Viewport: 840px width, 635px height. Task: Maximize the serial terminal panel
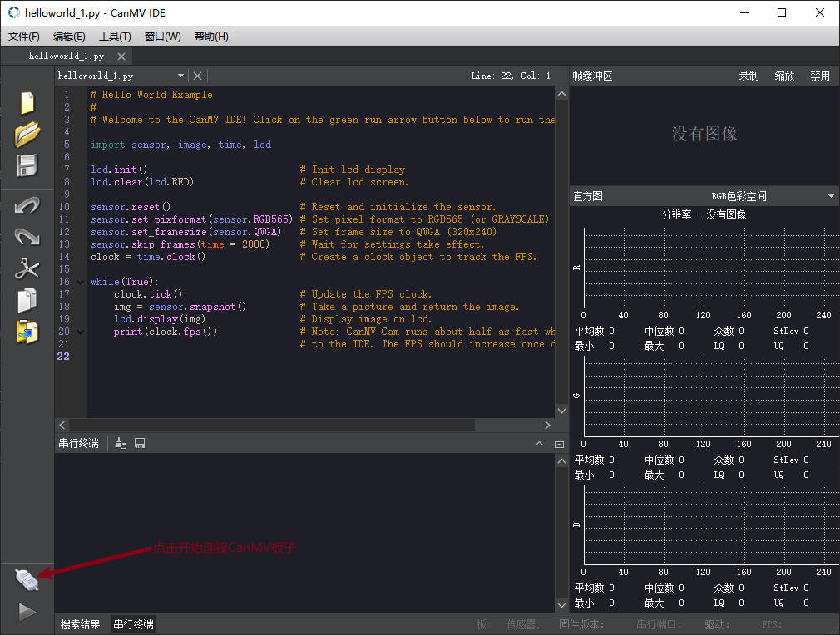[x=559, y=444]
